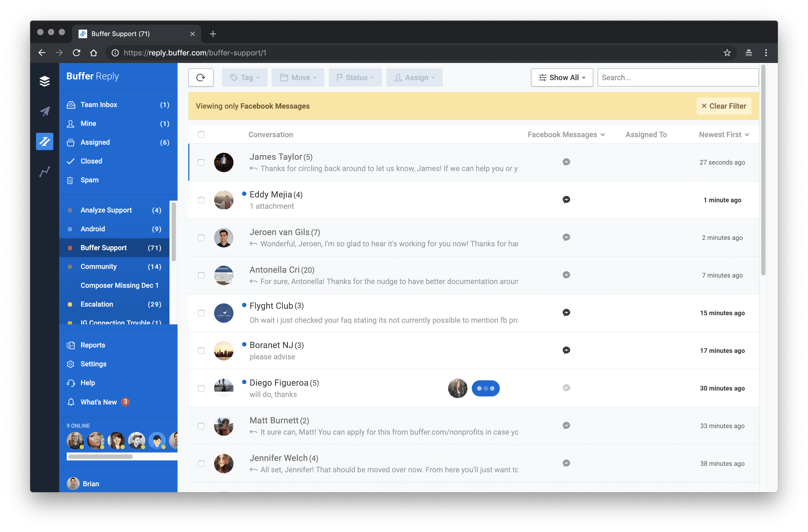Image resolution: width=808 pixels, height=532 pixels.
Task: Open What's New notifications bell
Action: [71, 402]
